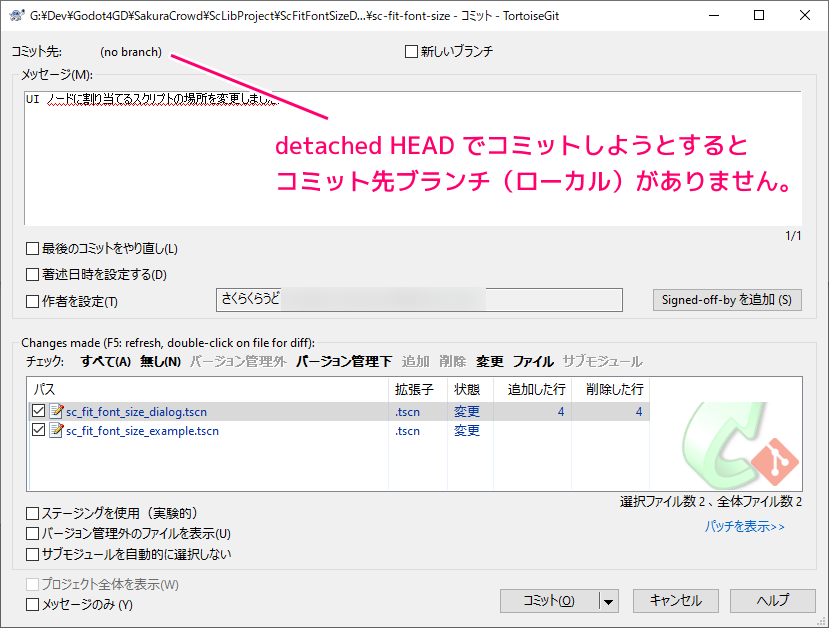Check the 作者を設定 option

click(x=33, y=301)
